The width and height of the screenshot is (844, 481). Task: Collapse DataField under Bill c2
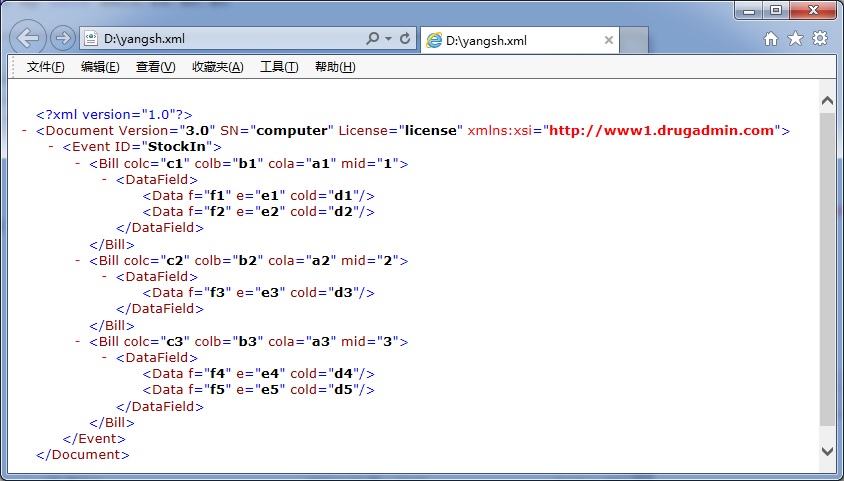click(104, 277)
